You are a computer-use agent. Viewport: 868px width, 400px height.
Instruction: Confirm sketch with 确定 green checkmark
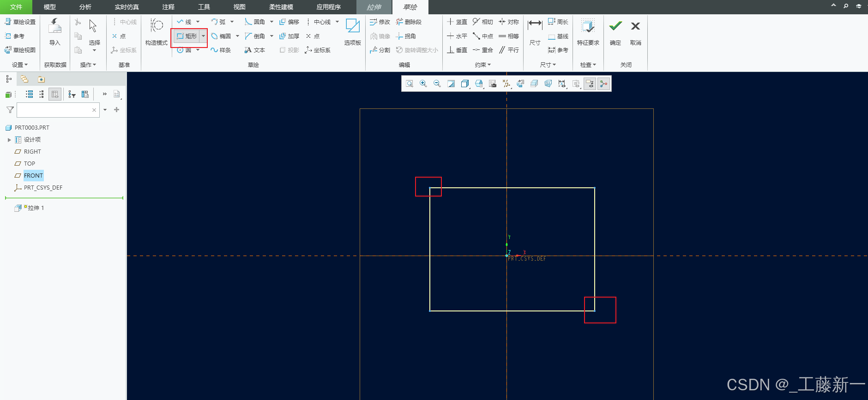(x=615, y=32)
